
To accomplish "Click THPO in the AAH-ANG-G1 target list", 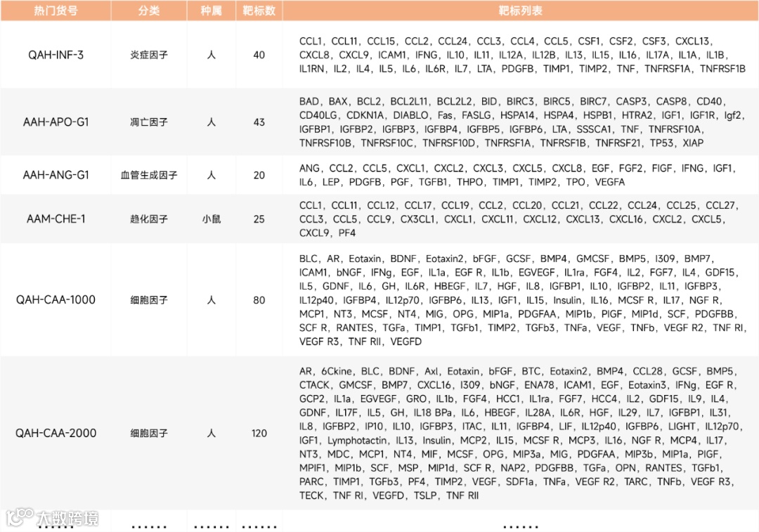I will [x=470, y=182].
